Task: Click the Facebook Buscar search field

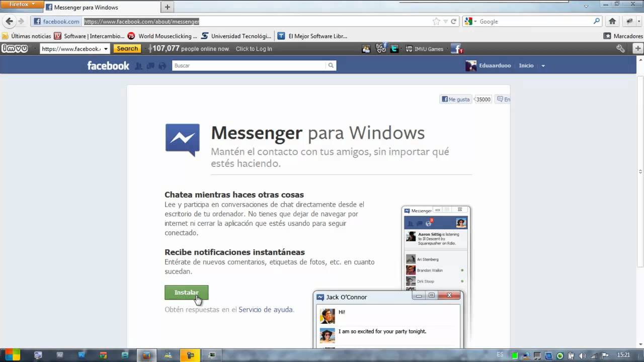Action: (x=249, y=65)
